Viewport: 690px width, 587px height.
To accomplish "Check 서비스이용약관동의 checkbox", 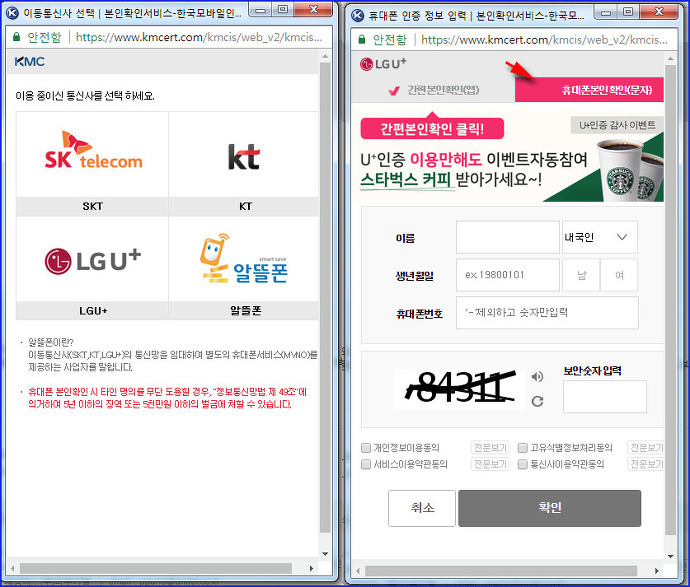I will pos(366,464).
